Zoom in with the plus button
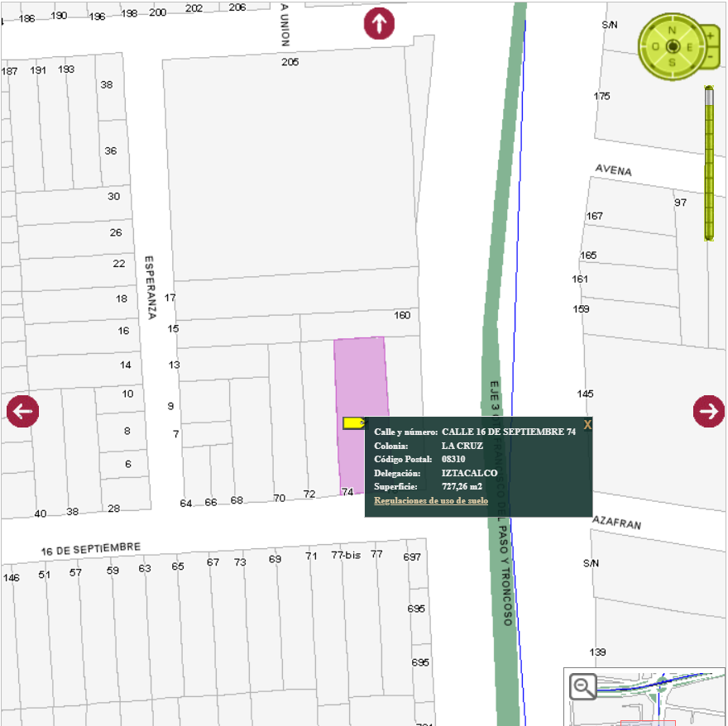 710,36
